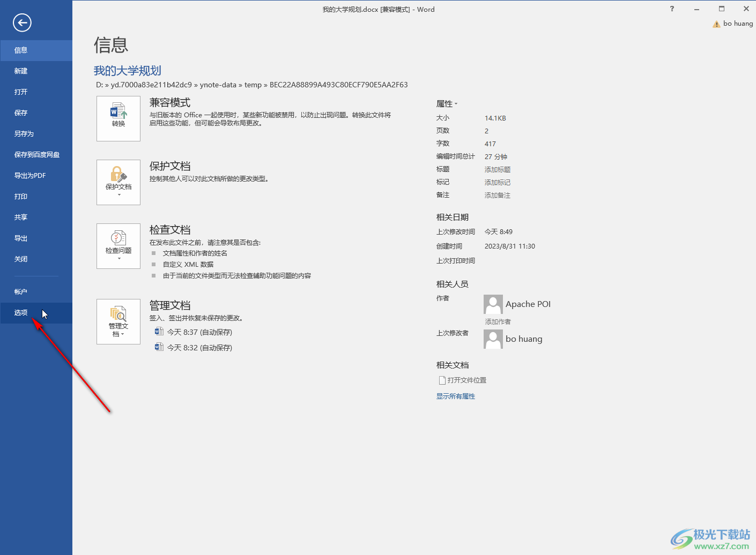Click Open File Location (打开文件位置)
The image size is (756, 555).
[x=462, y=380]
